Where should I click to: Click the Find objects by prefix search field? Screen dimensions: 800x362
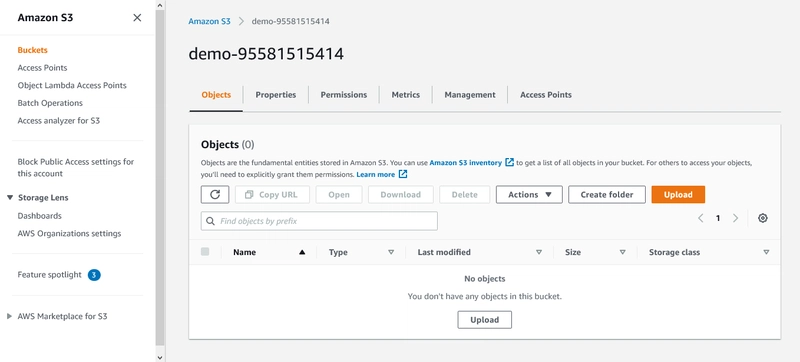click(319, 221)
